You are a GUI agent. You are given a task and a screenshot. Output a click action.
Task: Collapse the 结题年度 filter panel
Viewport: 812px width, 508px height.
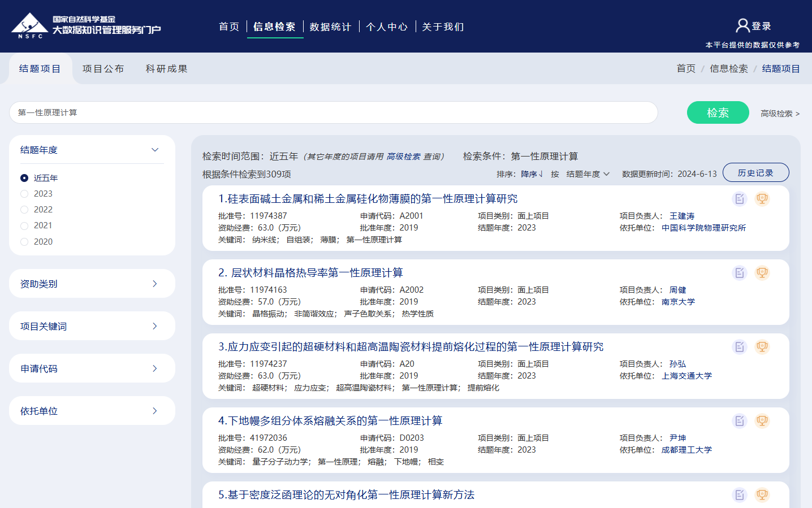(x=155, y=150)
